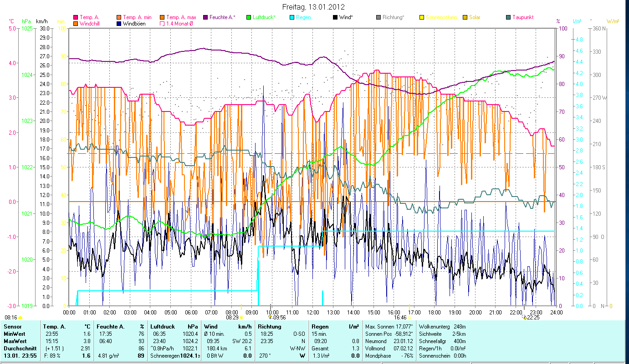Select the Schneeregen forecast text
629x364 pixels.
(165, 356)
